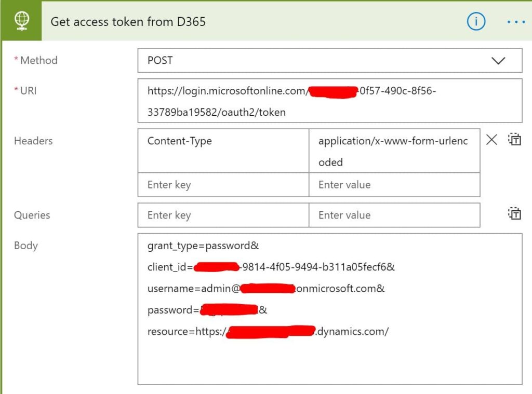Screen dimensions: 532x394
Task: Click the Queries 'Enter key' field
Action: 223,215
